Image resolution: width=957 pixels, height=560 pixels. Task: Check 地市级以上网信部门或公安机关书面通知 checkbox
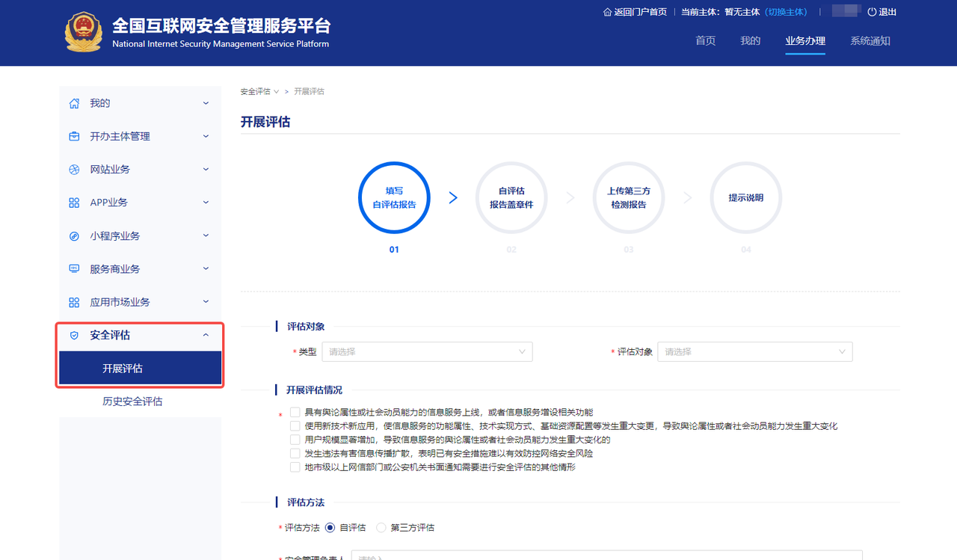pos(295,467)
